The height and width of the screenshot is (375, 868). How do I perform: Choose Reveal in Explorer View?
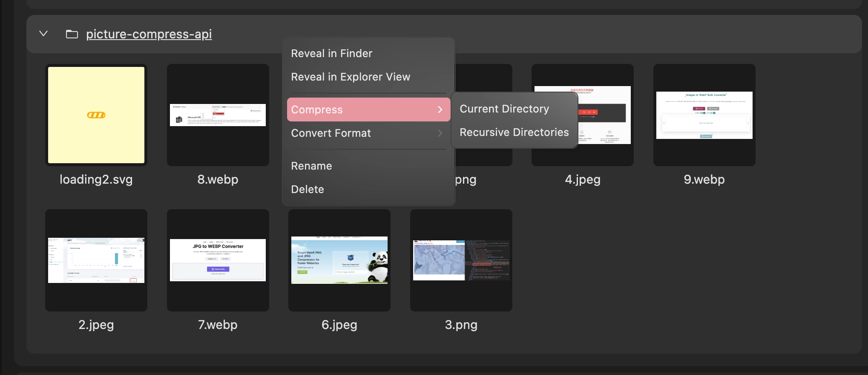point(350,77)
